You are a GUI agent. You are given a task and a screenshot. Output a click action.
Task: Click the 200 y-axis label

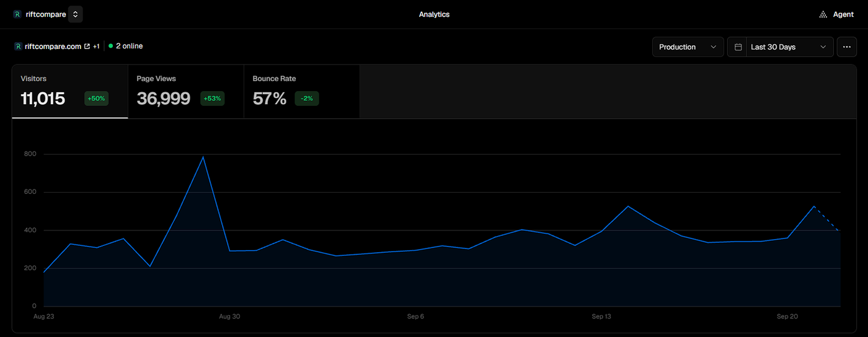click(30, 268)
